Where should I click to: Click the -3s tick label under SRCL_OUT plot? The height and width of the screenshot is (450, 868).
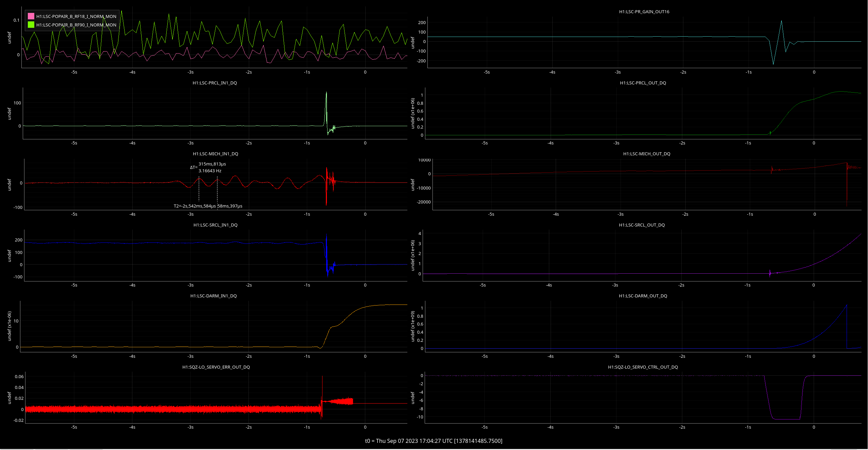click(615, 285)
